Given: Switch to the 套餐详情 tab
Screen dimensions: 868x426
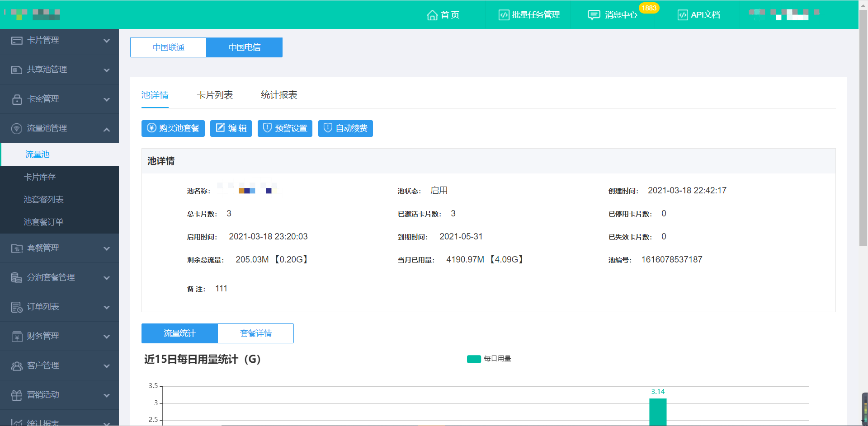Looking at the screenshot, I should (x=256, y=333).
